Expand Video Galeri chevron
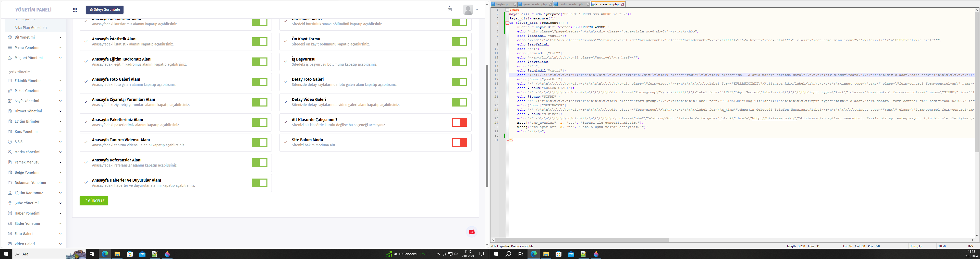 pyautogui.click(x=60, y=244)
